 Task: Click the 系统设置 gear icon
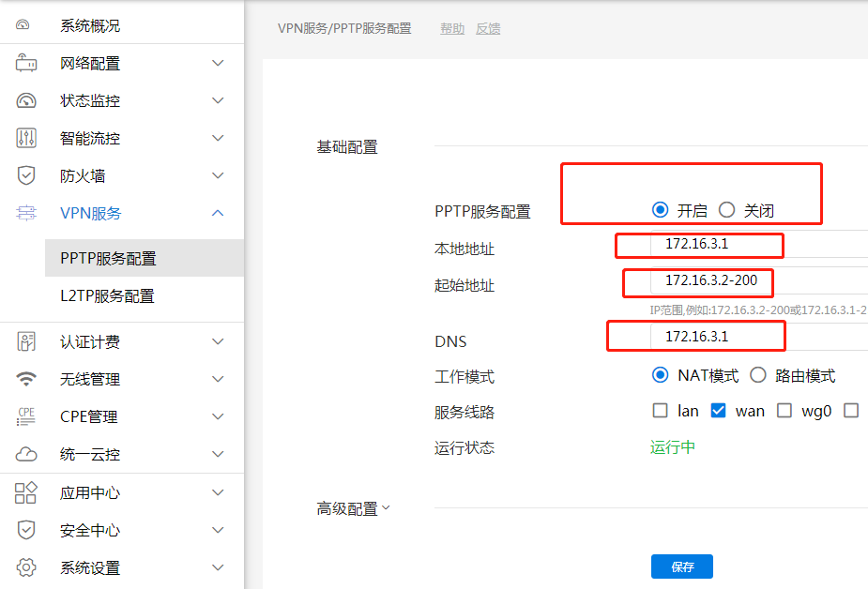pos(26,567)
